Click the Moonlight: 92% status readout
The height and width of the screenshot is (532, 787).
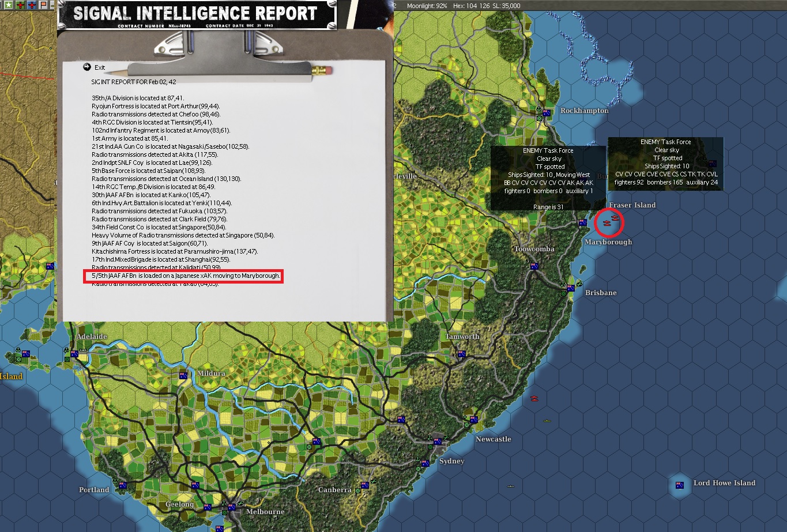pos(427,6)
